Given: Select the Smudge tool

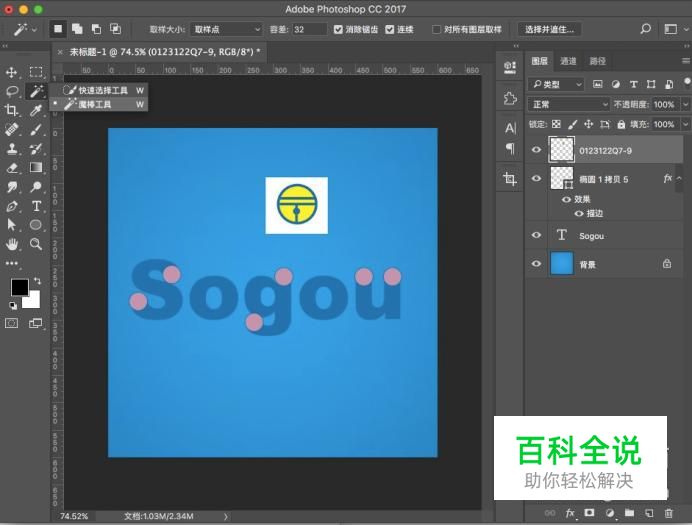Looking at the screenshot, I should coord(11,187).
